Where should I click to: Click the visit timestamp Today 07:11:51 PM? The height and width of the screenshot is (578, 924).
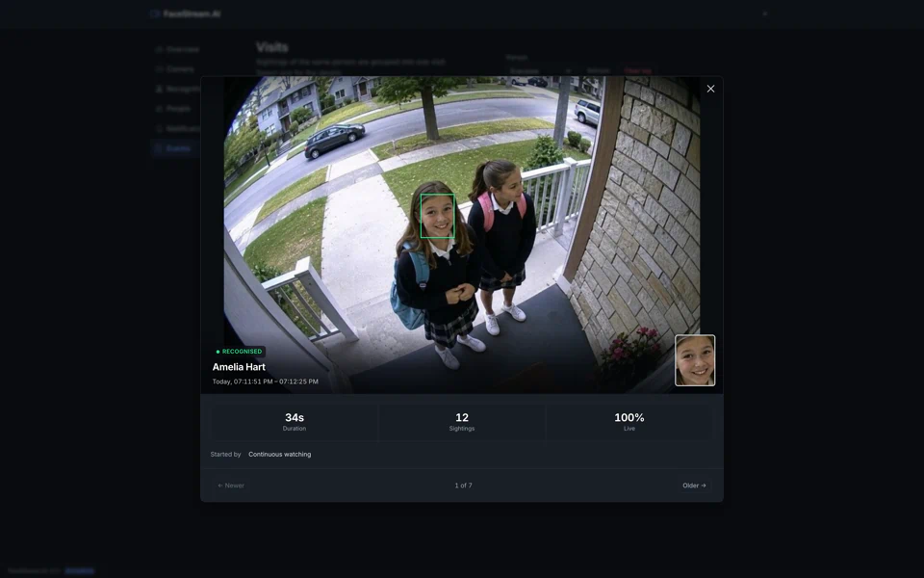pyautogui.click(x=266, y=381)
